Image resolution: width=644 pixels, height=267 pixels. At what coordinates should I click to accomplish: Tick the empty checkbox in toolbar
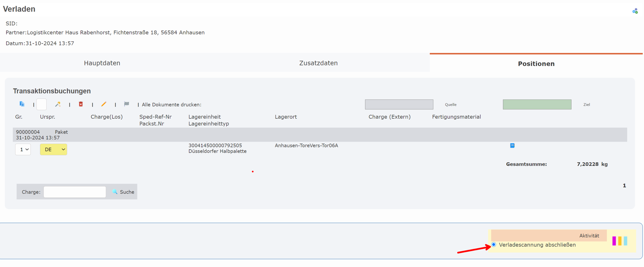click(x=42, y=104)
